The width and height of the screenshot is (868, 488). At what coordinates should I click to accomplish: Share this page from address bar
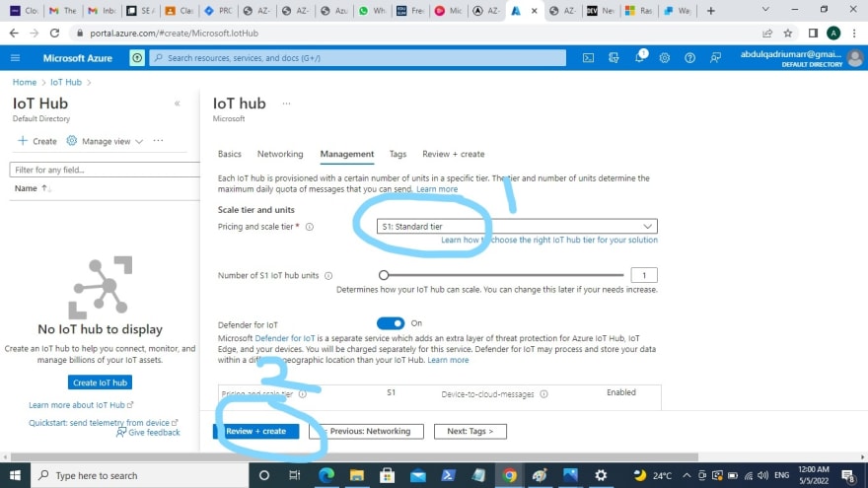[x=767, y=34]
